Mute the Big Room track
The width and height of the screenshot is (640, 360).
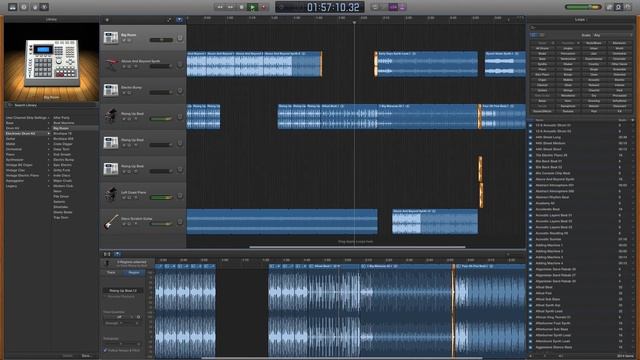point(124,40)
